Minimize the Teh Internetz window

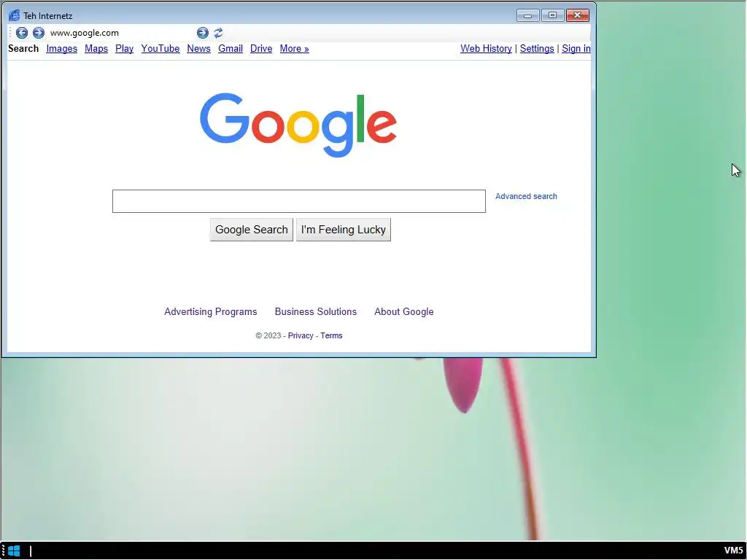(x=528, y=16)
